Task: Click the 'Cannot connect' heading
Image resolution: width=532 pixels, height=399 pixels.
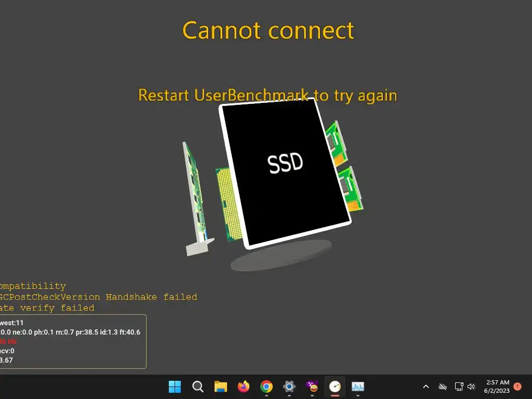Action: pyautogui.click(x=268, y=31)
